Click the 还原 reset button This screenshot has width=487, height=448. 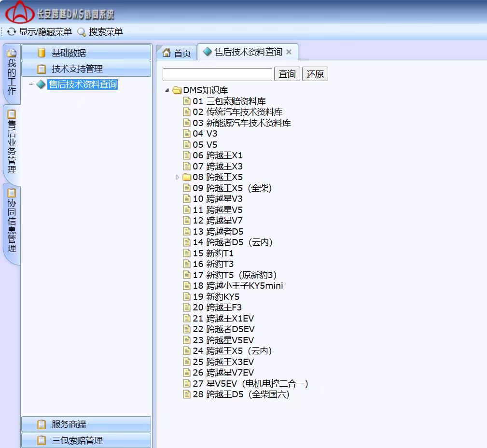(x=315, y=74)
